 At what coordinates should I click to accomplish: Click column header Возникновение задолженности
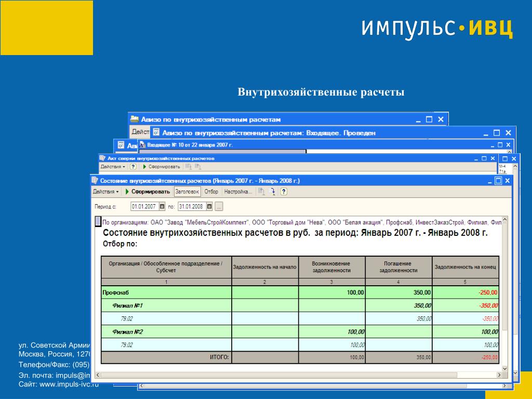pyautogui.click(x=331, y=267)
